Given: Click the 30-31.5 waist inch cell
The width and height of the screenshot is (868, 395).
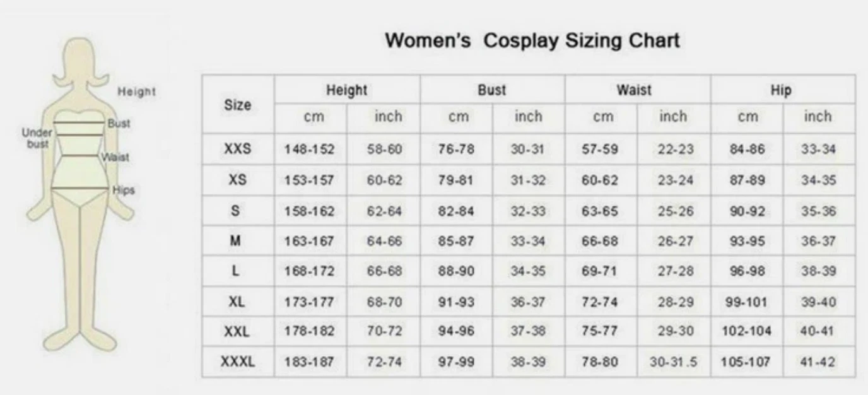Looking at the screenshot, I should click(x=673, y=363).
